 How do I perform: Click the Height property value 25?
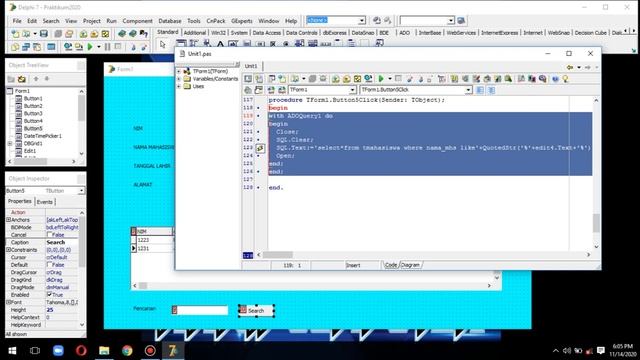pos(49,310)
